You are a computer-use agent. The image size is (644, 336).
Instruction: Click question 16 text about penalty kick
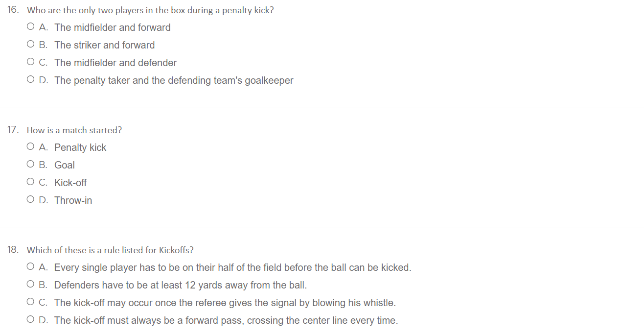150,10
